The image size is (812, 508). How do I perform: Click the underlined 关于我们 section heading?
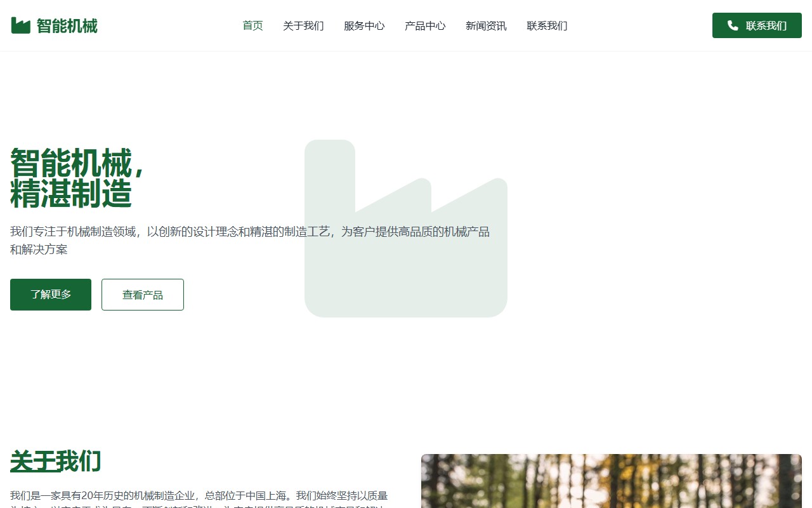click(55, 462)
